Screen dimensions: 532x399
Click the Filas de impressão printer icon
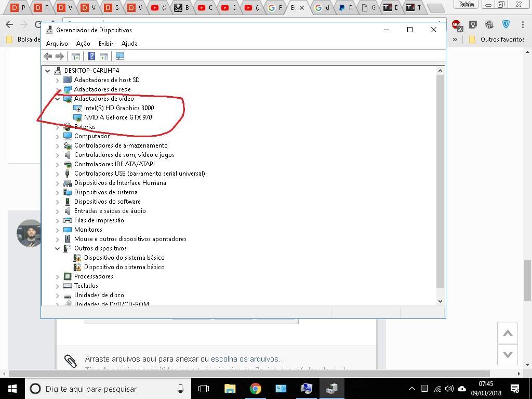click(x=68, y=220)
